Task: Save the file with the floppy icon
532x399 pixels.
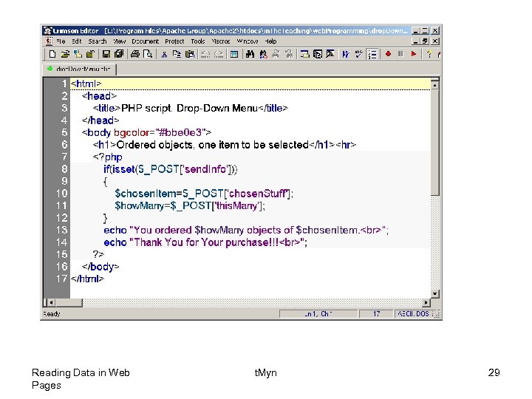Action: (x=106, y=54)
